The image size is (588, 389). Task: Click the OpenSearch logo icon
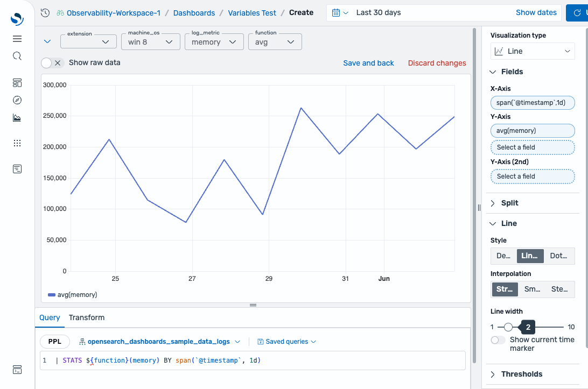[x=17, y=19]
